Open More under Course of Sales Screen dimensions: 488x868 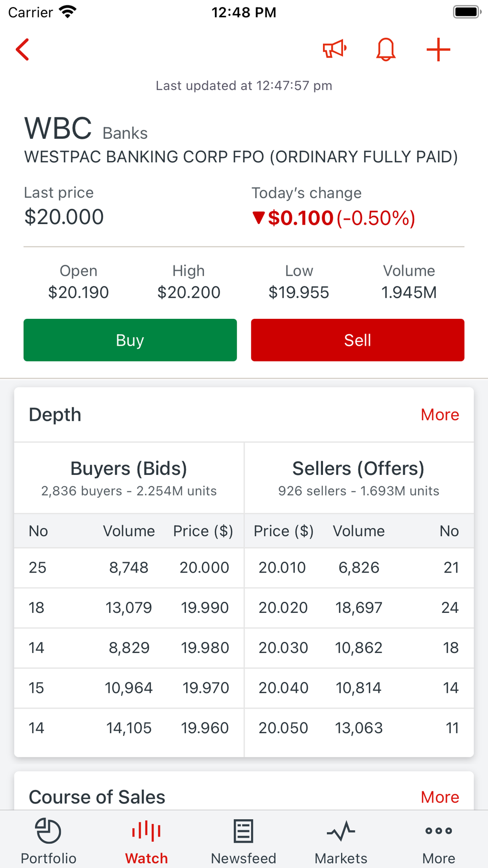point(440,797)
